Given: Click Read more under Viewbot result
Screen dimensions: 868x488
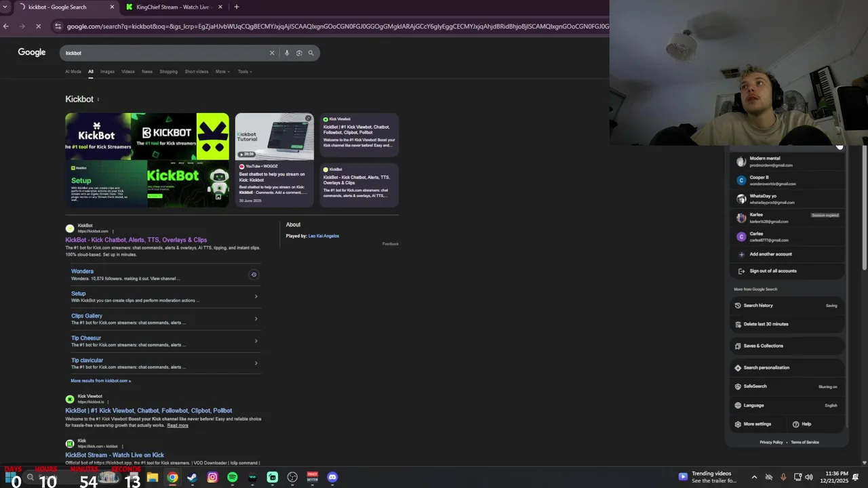Looking at the screenshot, I should [178, 426].
